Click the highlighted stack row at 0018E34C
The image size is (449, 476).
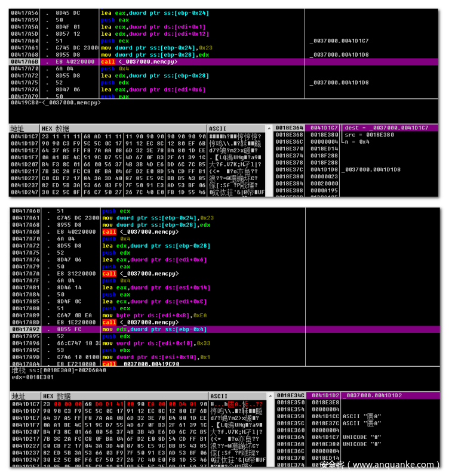358,395
